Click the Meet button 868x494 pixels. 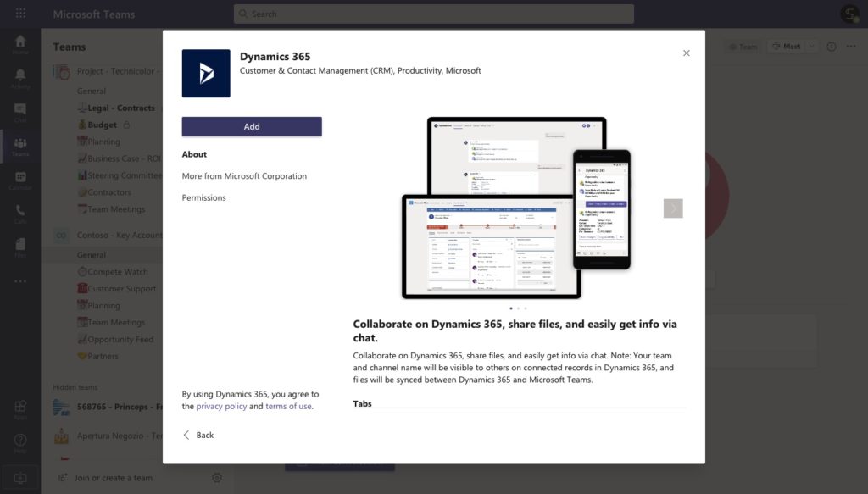click(x=786, y=47)
